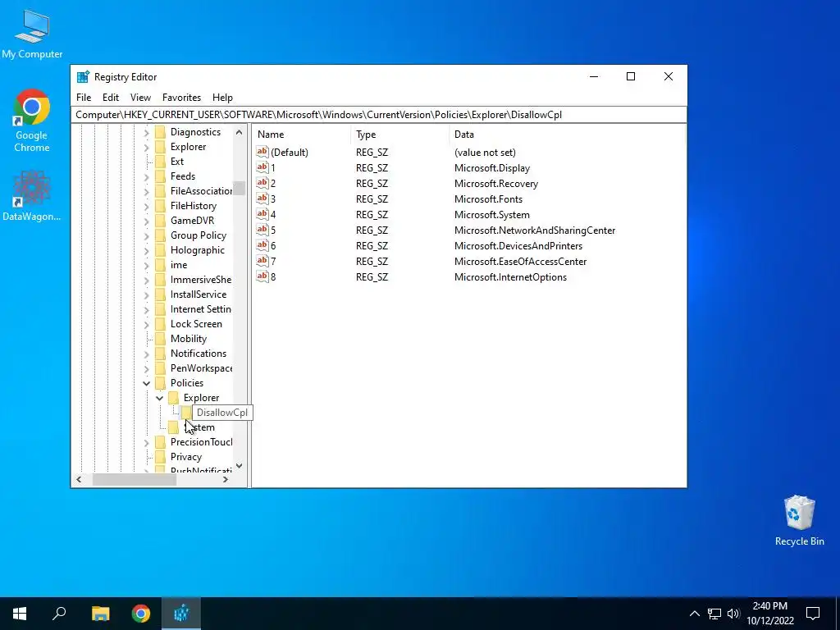Select the Microsoft.EaseOfAccessCenter data cell
Screen dimensions: 840x630
coord(520,262)
